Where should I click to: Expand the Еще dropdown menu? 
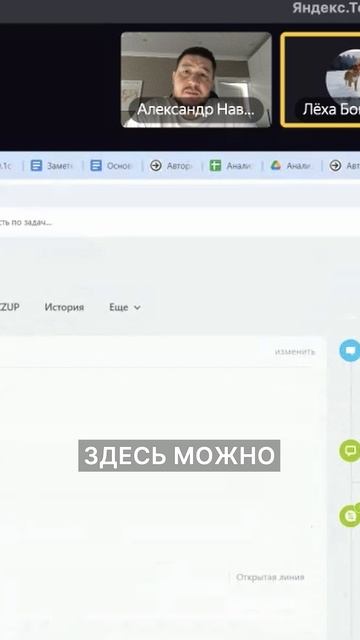point(125,307)
